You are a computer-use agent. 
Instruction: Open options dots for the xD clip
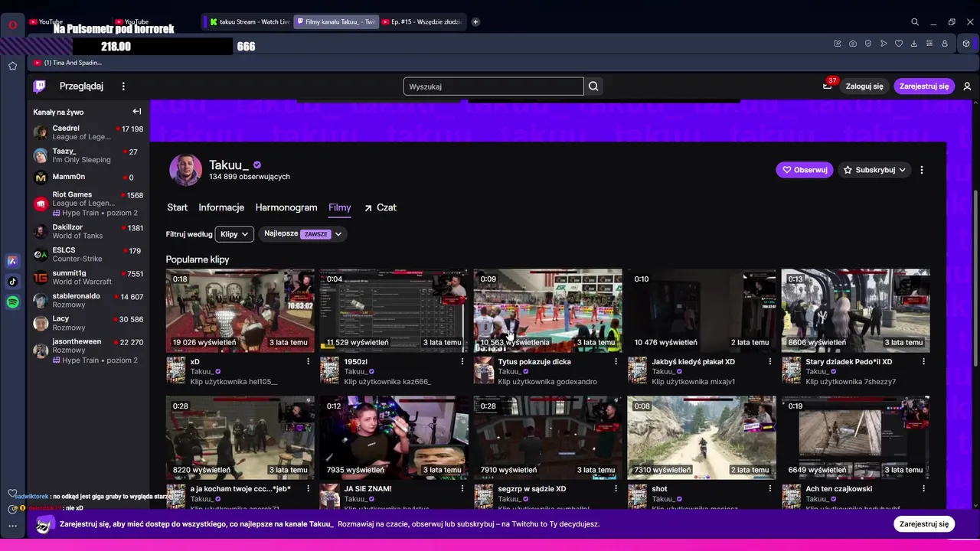[x=309, y=361]
